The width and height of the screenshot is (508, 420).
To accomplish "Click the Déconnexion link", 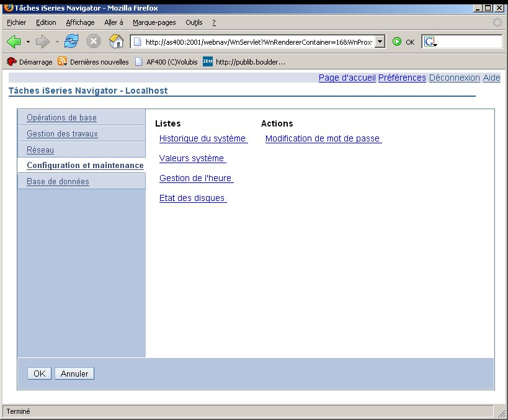I will pyautogui.click(x=455, y=78).
